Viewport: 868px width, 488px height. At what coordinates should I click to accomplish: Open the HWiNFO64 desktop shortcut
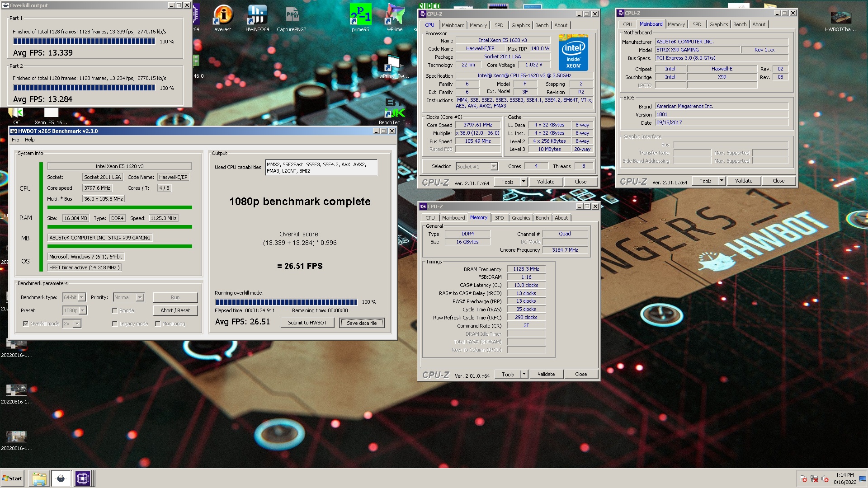click(x=257, y=18)
